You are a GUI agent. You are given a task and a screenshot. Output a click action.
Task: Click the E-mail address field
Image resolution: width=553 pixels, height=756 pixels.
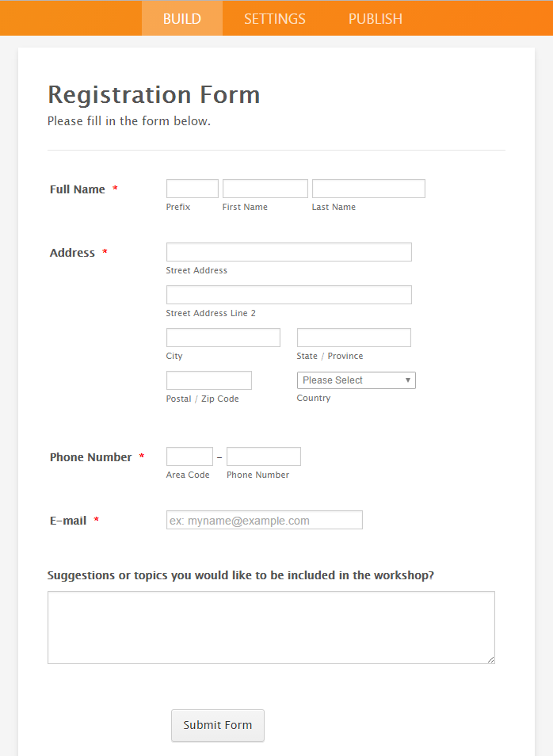coord(264,520)
